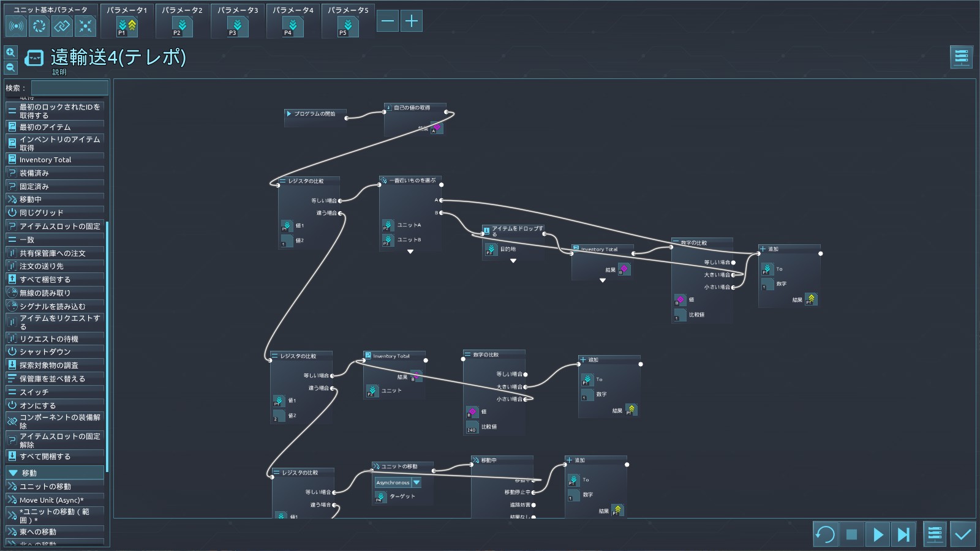Step forward one instruction
Viewport: 980px width, 551px height.
903,534
